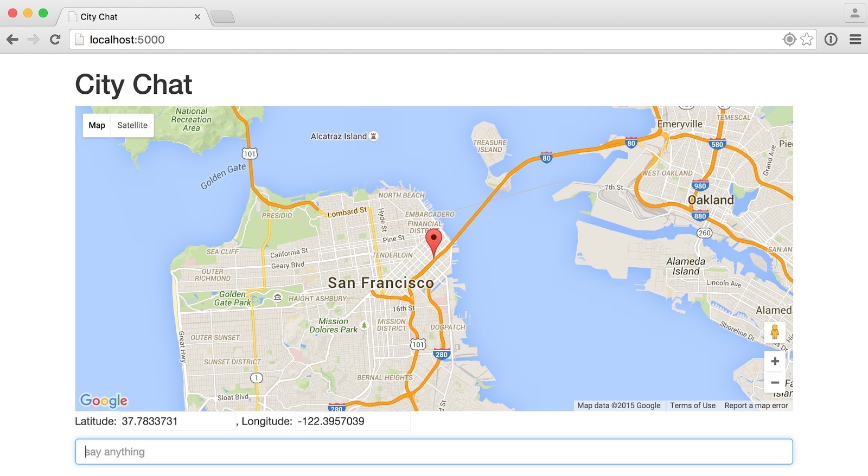Screen dimensions: 868x476
Task: Reload the page
Action: pyautogui.click(x=55, y=39)
